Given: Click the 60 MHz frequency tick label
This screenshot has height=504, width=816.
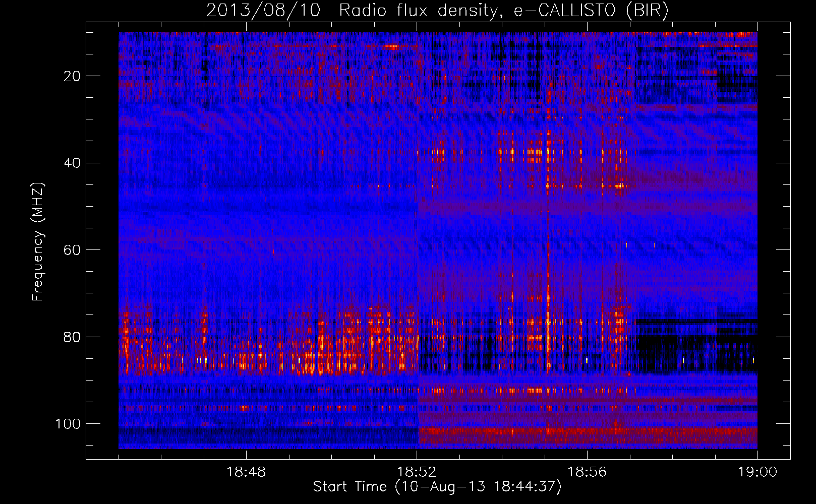Looking at the screenshot, I should click(x=72, y=250).
